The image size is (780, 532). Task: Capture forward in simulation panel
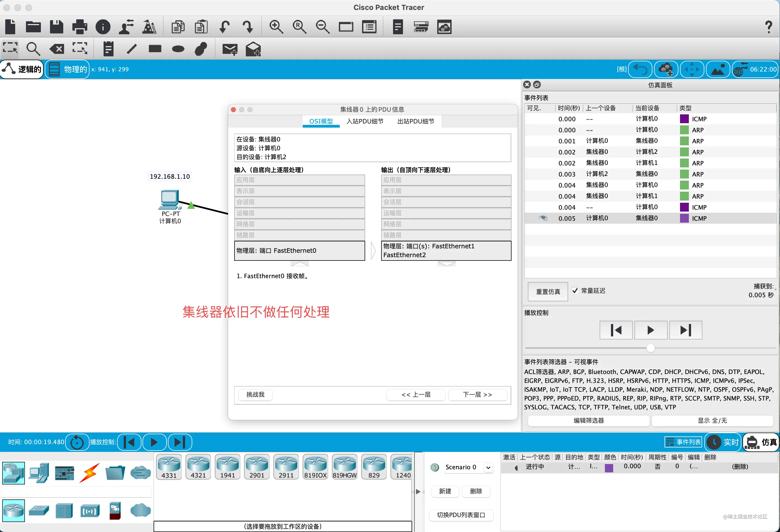[x=685, y=330]
